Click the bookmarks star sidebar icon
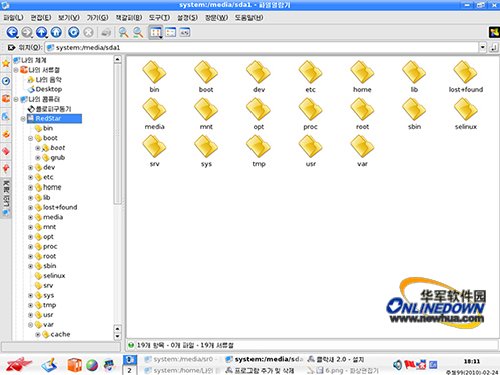This screenshot has height=375, width=500. (6, 63)
